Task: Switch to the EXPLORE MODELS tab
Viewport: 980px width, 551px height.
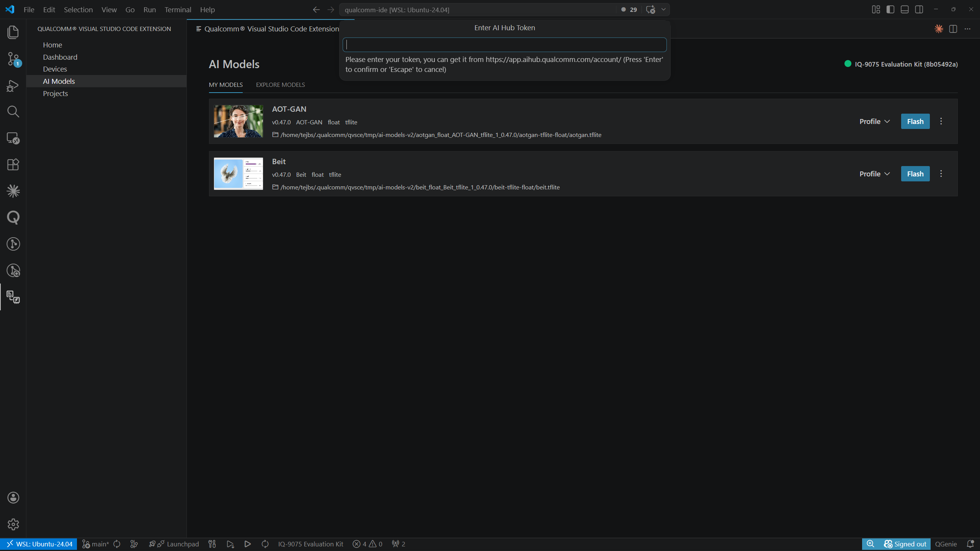Action: point(280,85)
